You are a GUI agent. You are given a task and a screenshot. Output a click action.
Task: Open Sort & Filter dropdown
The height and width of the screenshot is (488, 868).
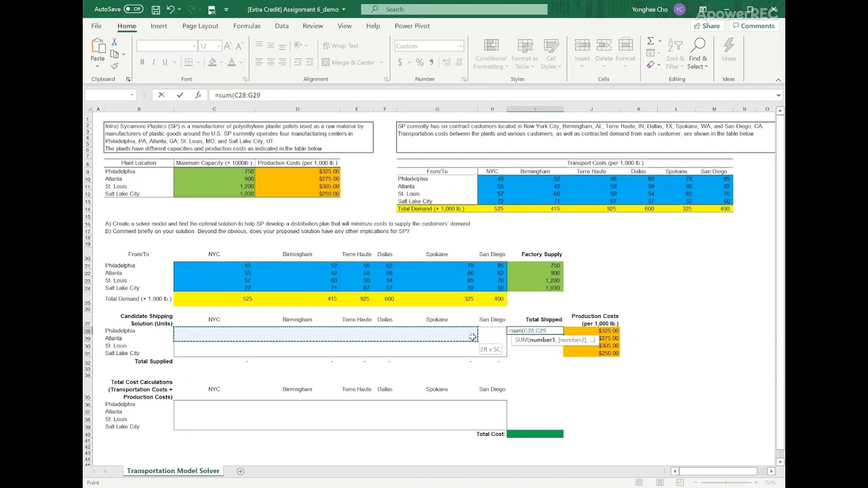click(675, 54)
